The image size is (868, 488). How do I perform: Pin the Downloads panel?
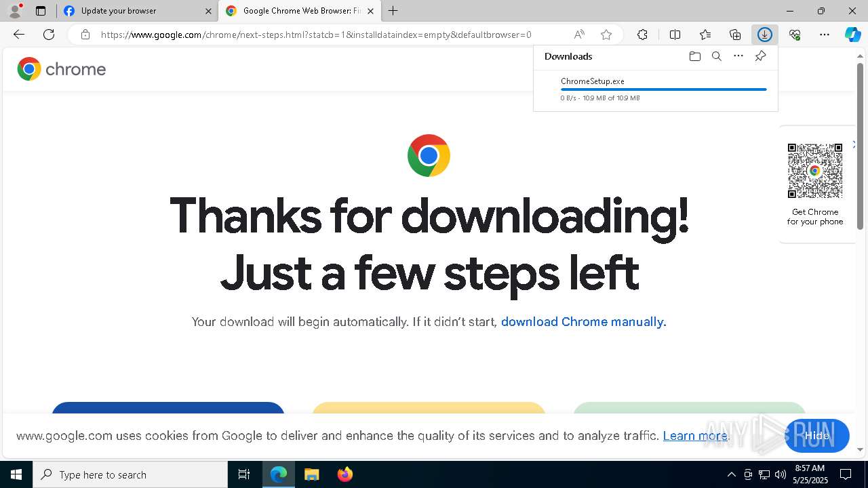pyautogui.click(x=760, y=56)
